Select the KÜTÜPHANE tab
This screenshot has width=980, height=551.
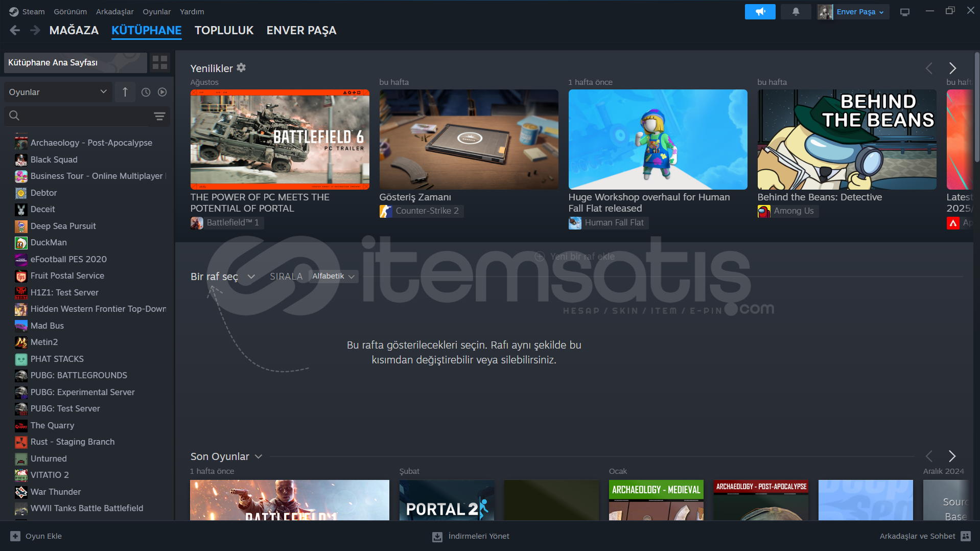tap(146, 30)
